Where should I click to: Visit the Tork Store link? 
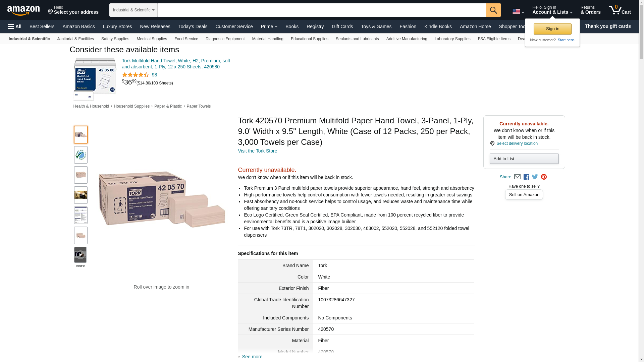pos(257,151)
